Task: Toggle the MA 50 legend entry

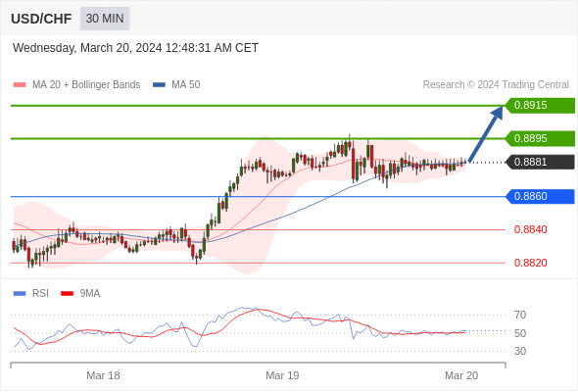Action: click(176, 85)
